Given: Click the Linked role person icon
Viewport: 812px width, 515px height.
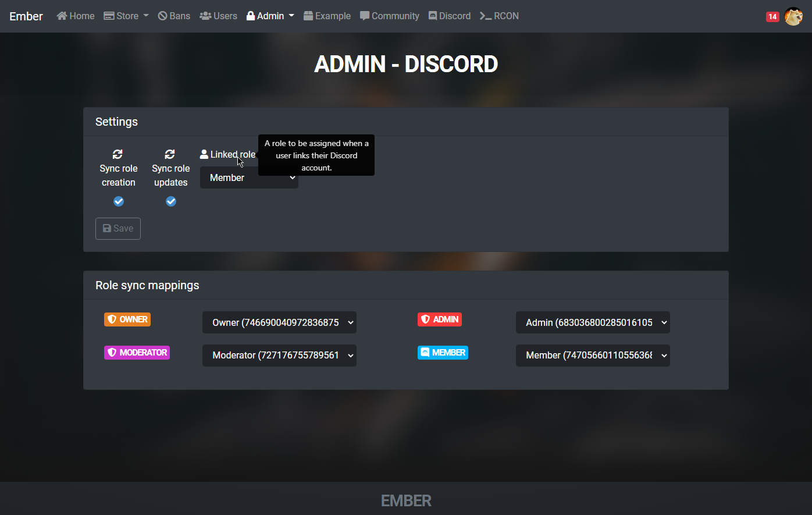Looking at the screenshot, I should 204,154.
